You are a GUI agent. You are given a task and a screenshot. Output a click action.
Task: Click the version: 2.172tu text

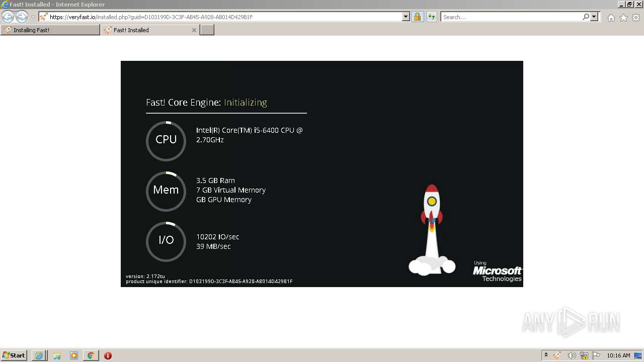[145, 277]
